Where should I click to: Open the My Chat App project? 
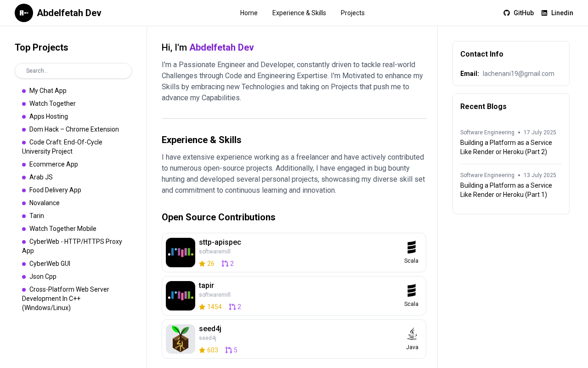pyautogui.click(x=48, y=91)
